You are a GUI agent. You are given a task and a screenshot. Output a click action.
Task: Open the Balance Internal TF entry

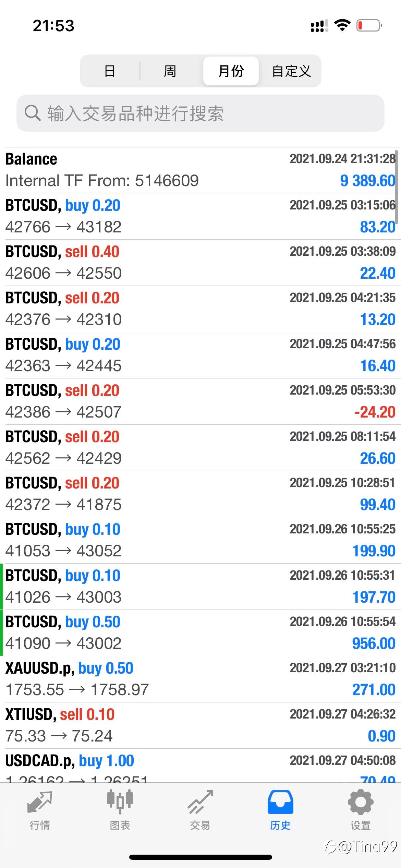pos(200,170)
